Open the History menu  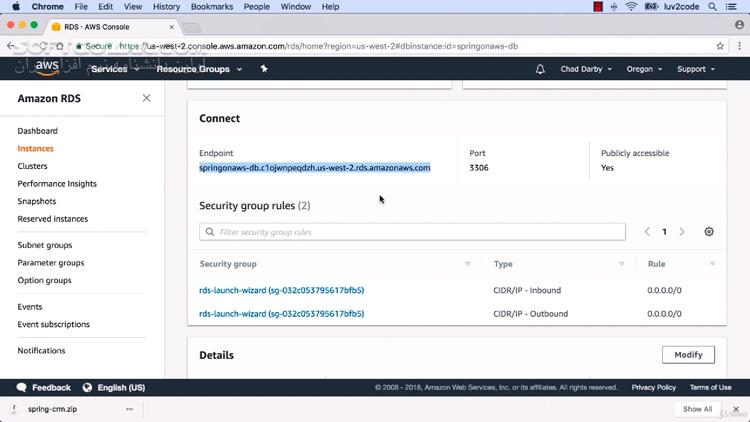[x=166, y=7]
